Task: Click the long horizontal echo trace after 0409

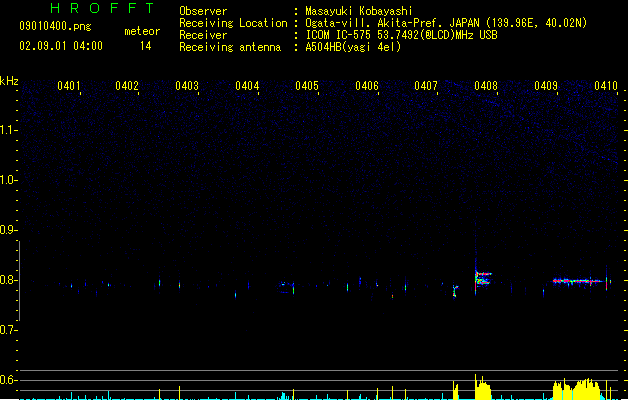Action: click(579, 281)
